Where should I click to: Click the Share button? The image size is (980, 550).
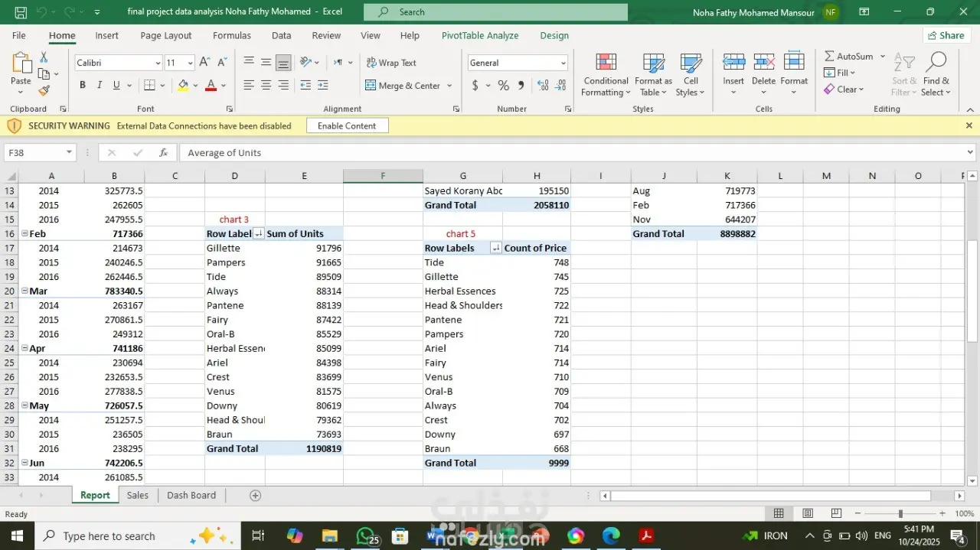pyautogui.click(x=946, y=35)
